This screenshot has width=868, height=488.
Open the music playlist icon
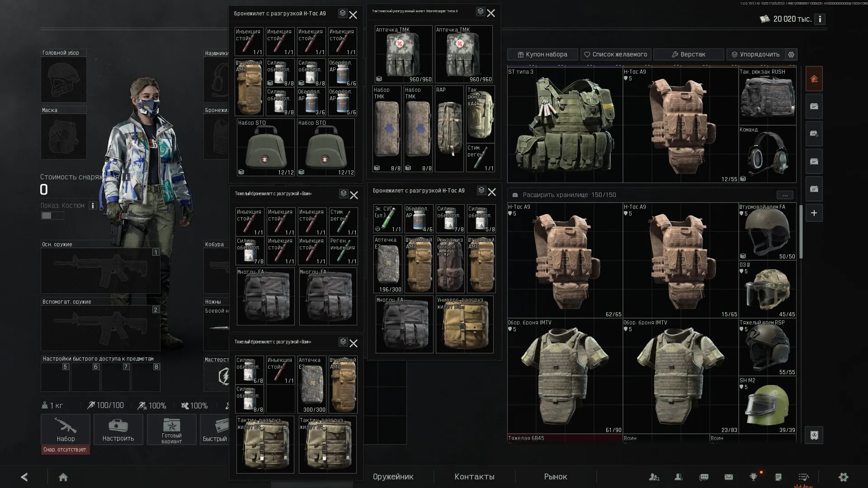[803, 477]
